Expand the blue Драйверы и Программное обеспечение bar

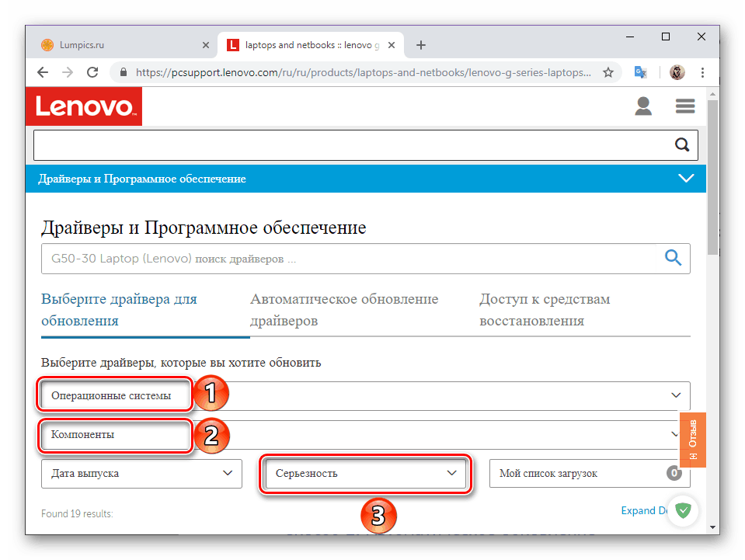click(365, 179)
